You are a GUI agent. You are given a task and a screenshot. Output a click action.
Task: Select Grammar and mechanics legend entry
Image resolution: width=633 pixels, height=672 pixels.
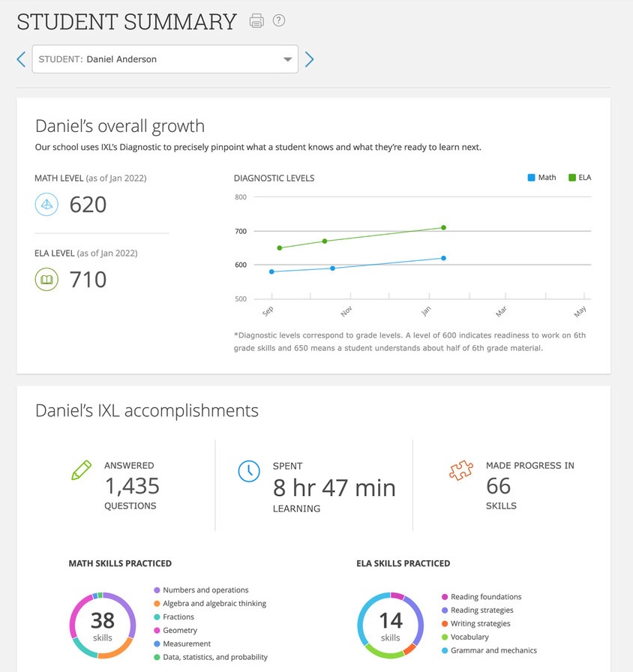point(489,650)
